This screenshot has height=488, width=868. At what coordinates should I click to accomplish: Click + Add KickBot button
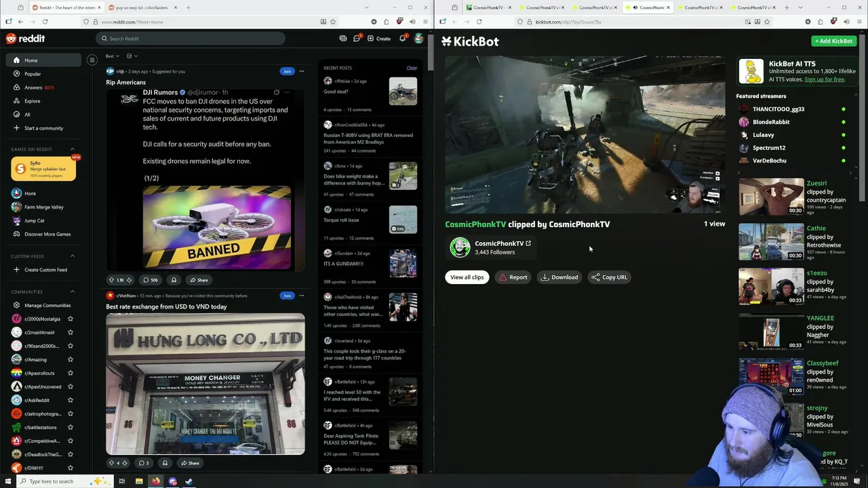(x=833, y=41)
